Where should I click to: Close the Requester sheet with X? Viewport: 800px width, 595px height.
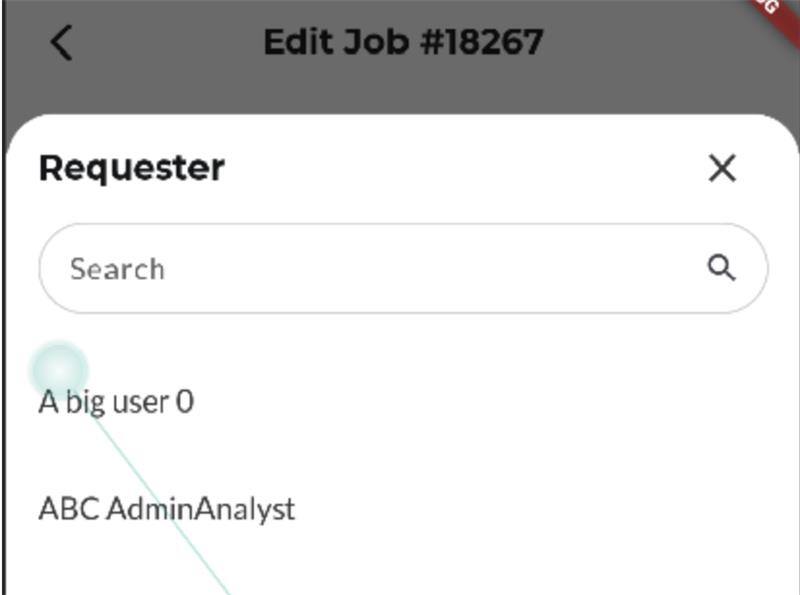pyautogui.click(x=722, y=168)
